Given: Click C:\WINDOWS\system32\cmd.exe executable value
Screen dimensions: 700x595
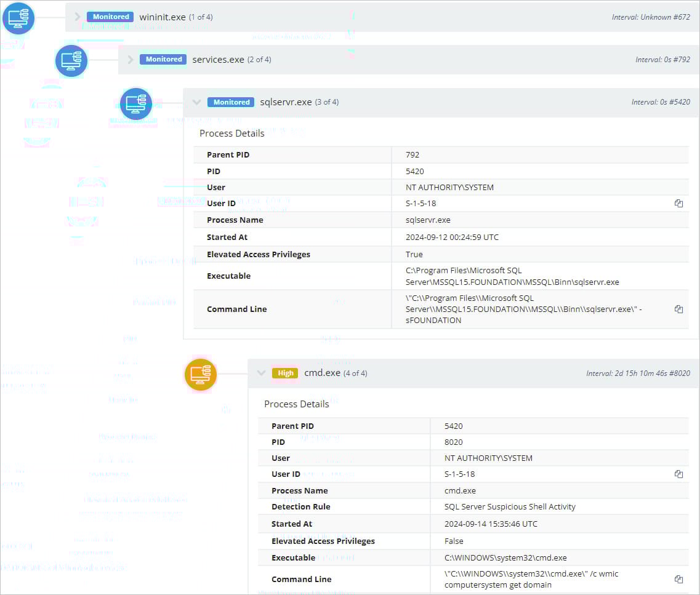Looking at the screenshot, I should pyautogui.click(x=505, y=558).
